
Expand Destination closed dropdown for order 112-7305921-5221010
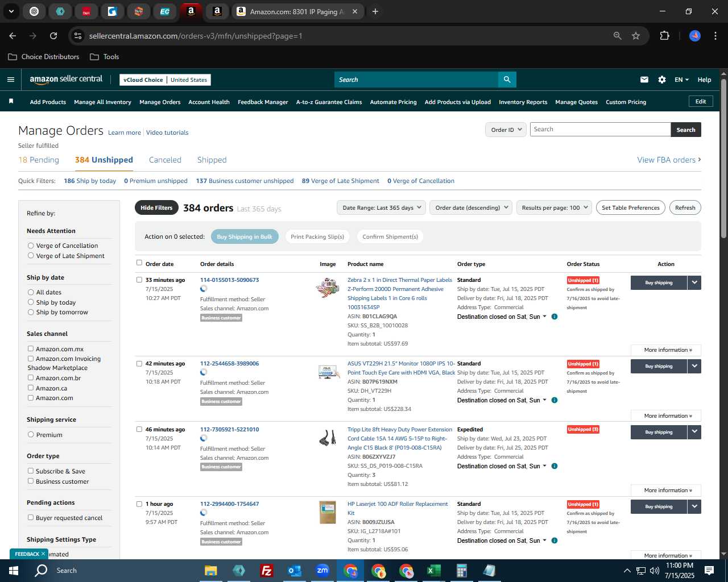(x=502, y=466)
